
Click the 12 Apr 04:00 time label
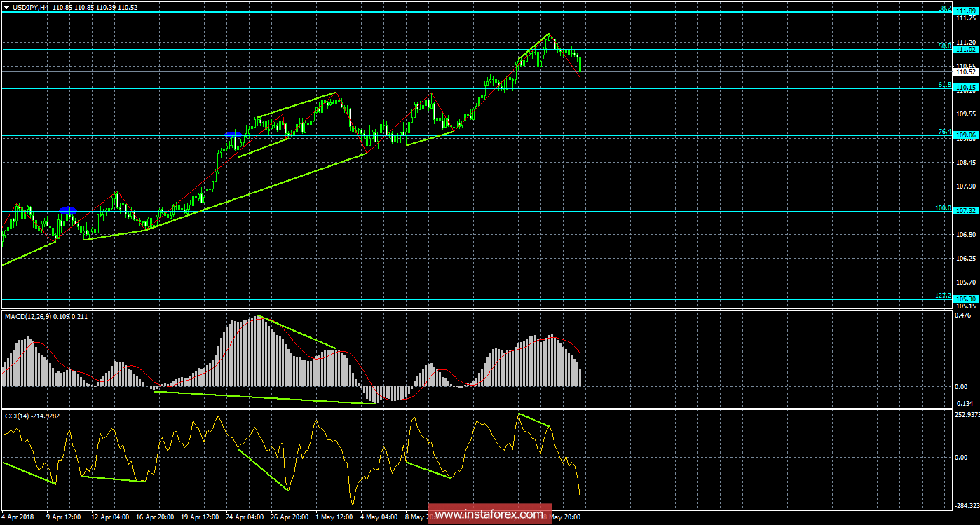pos(110,518)
